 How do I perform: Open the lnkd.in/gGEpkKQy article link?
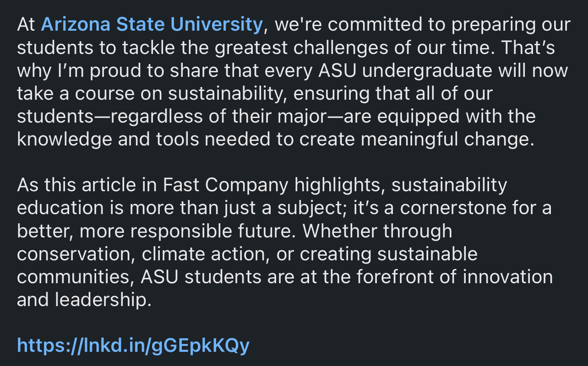coord(133,346)
